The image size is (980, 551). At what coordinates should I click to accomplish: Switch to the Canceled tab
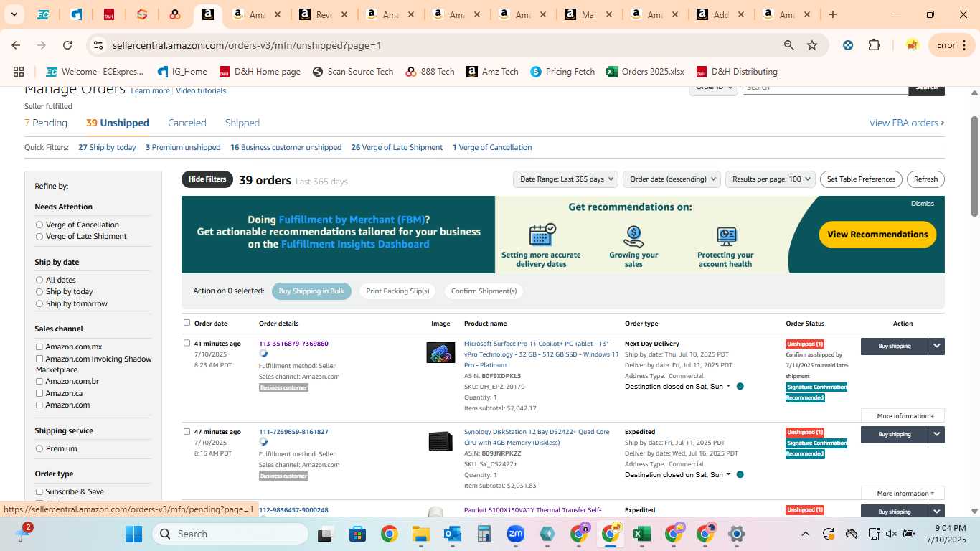[x=187, y=123]
